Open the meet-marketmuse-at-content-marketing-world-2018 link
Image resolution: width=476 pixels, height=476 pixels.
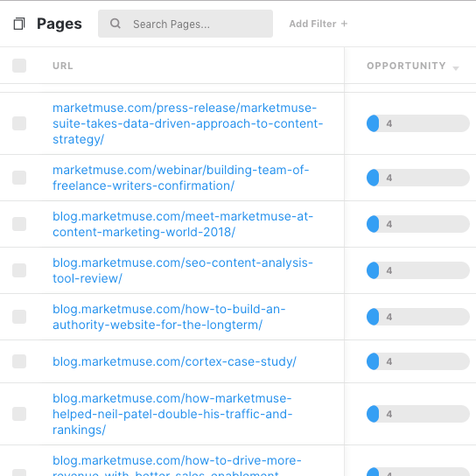(183, 224)
